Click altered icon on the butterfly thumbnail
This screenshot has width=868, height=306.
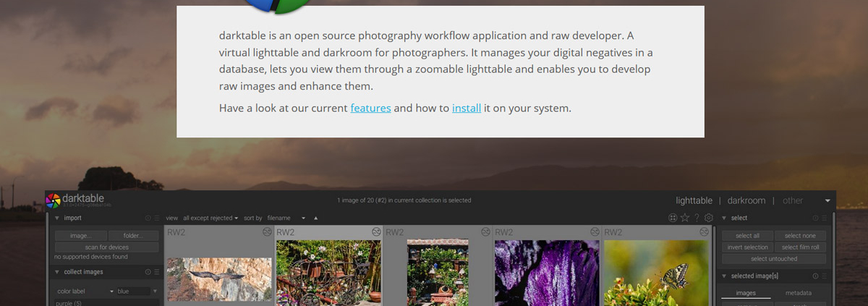coord(704,231)
